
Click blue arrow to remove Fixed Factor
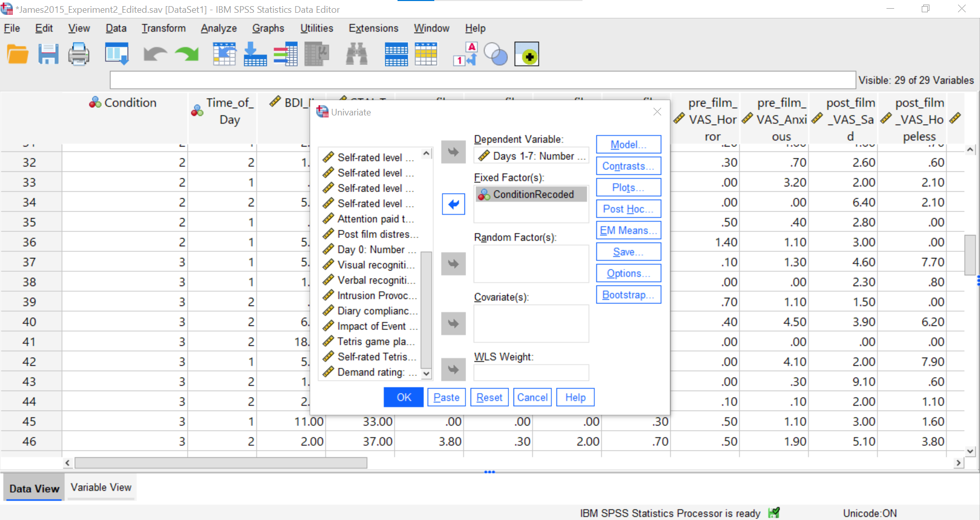pos(453,204)
